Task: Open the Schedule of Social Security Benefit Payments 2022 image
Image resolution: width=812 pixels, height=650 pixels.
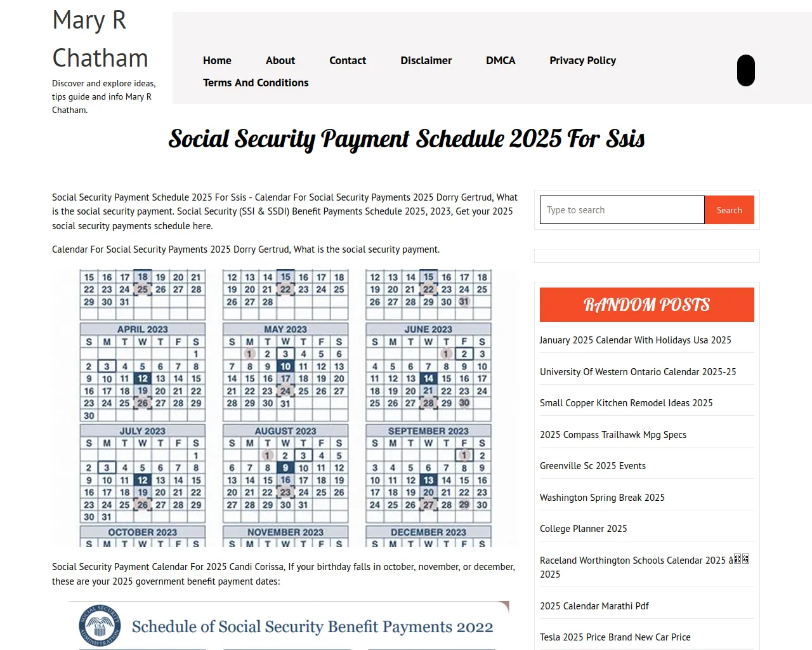Action: click(289, 626)
